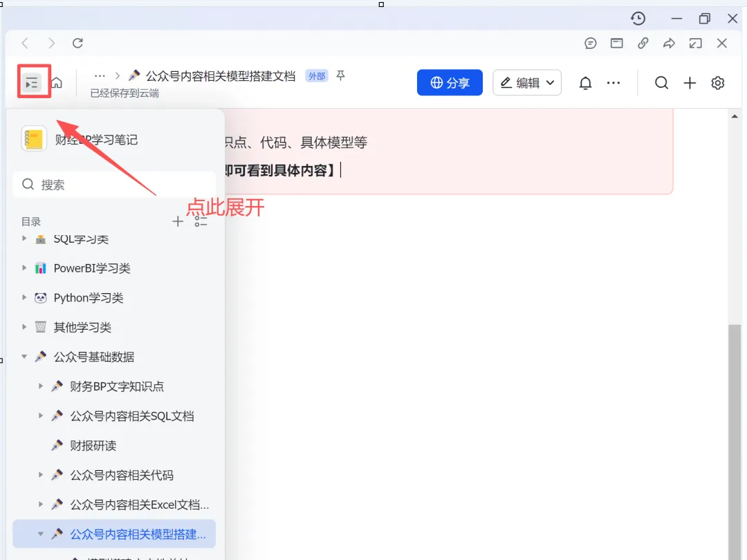
Task: Open Python学习类 in directory
Action: [88, 297]
